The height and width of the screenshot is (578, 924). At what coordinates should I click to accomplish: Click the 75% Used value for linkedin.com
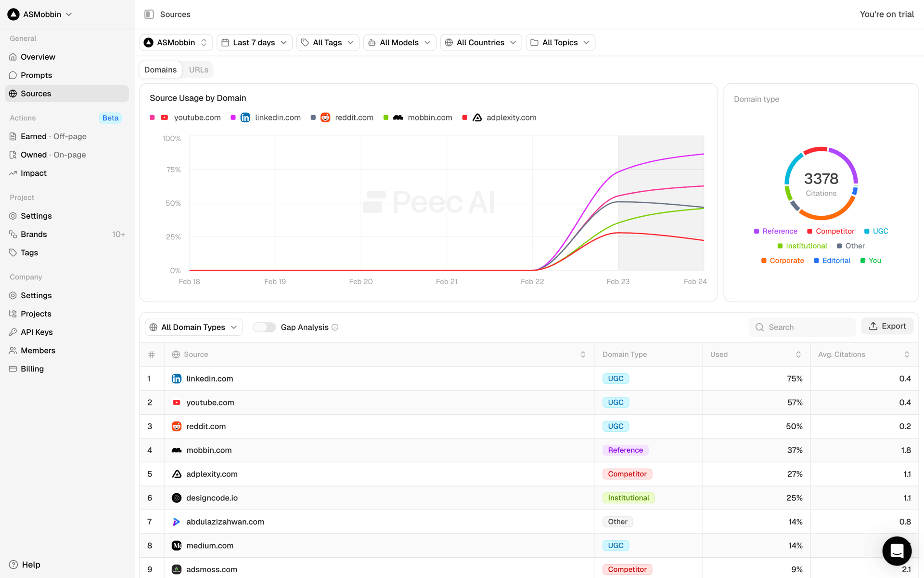coord(795,379)
